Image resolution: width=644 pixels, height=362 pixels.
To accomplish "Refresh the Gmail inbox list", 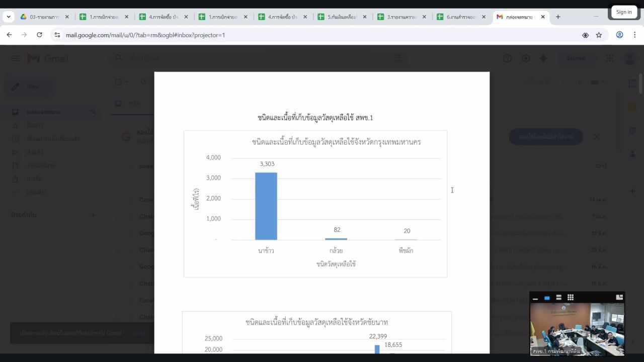I will click(143, 82).
